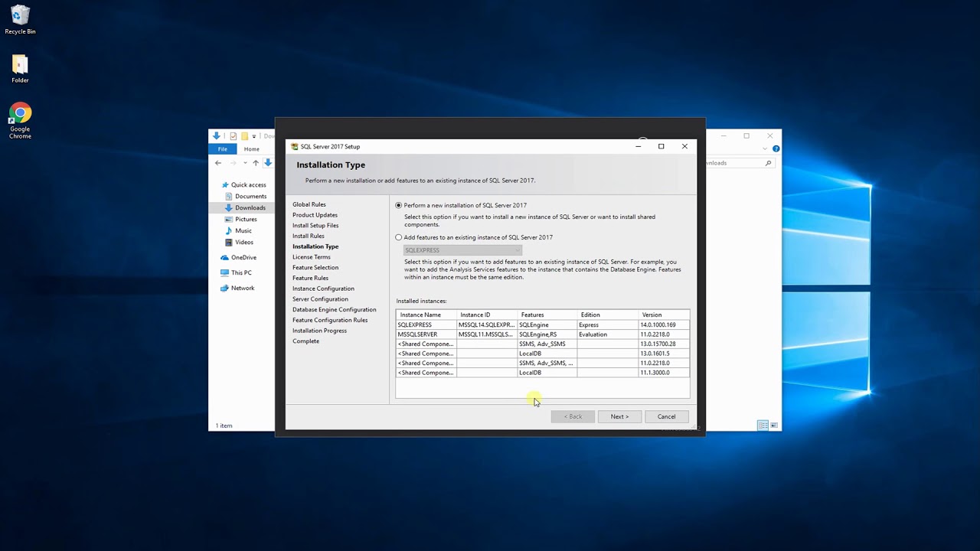980x551 pixels.
Task: Select the Database Engine Configuration step
Action: [x=335, y=309]
